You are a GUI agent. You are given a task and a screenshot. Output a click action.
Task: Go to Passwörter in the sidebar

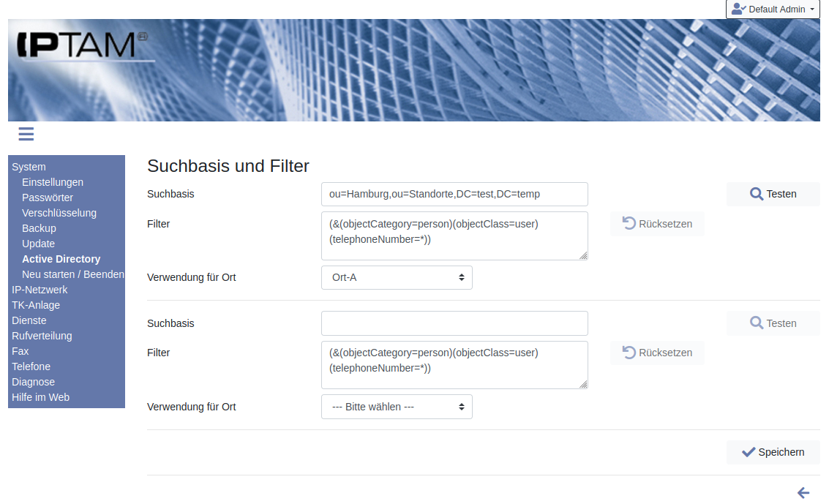[48, 198]
